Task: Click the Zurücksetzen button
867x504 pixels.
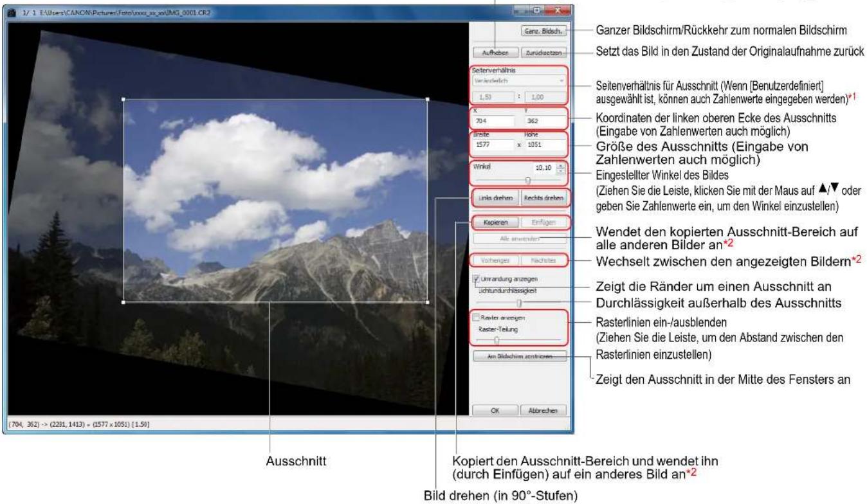Action: pyautogui.click(x=543, y=53)
